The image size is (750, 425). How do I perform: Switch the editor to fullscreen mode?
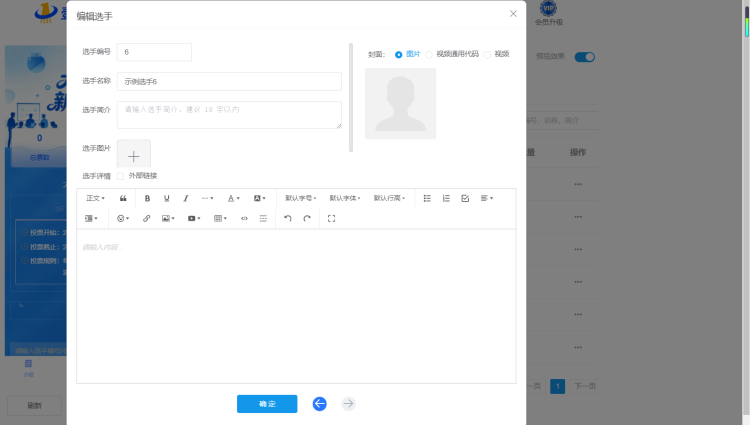[x=331, y=218]
